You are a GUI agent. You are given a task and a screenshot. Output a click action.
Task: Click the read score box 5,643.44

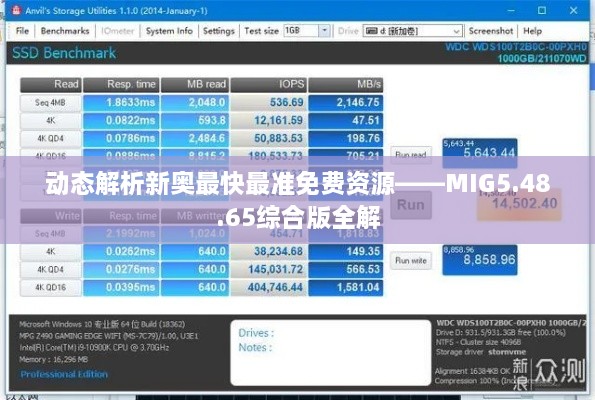pyautogui.click(x=480, y=153)
